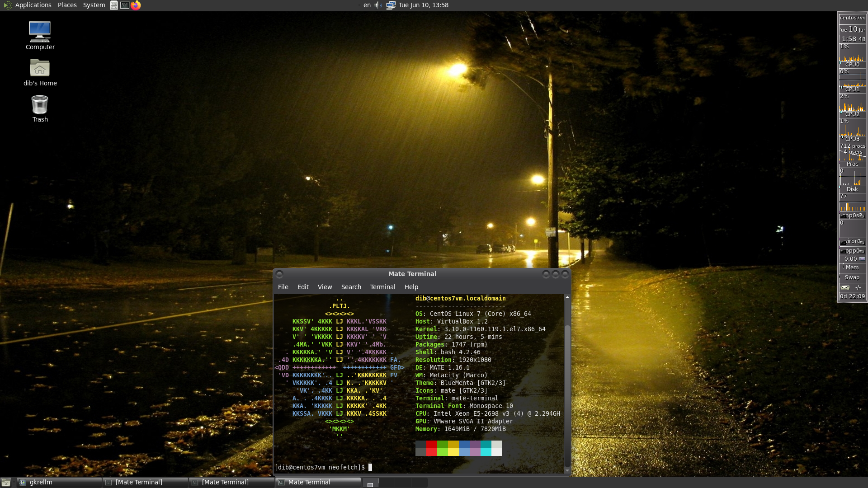Open the Search menu in Mate Terminal
The image size is (868, 488).
coord(351,287)
